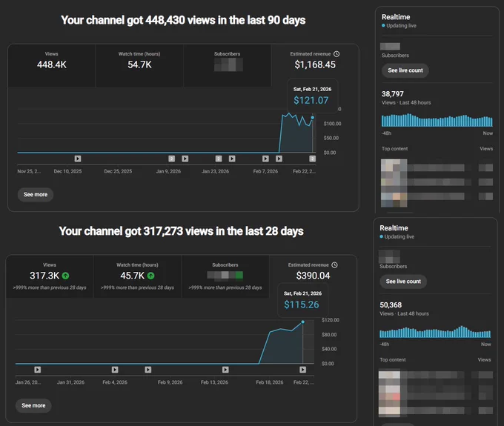Click the play marker between Feb 4 and Feb 9, 2026
This screenshot has width=504, height=426.
coord(147,370)
